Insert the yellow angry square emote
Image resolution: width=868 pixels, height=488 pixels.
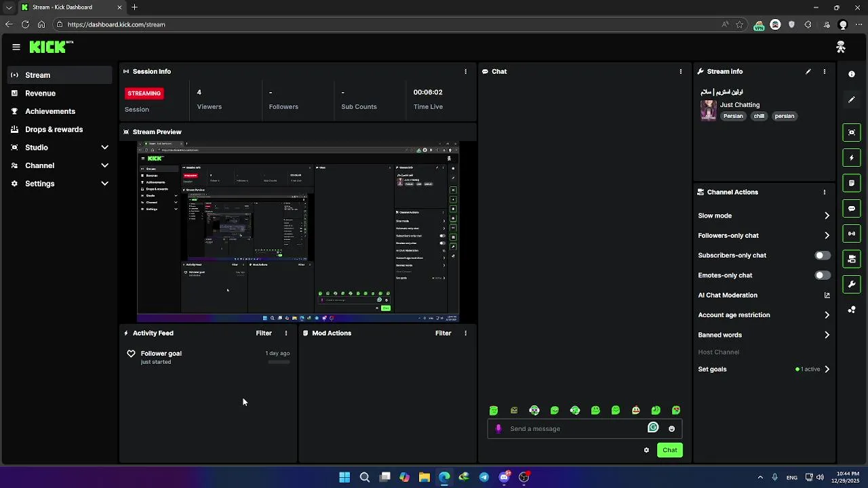tap(514, 410)
